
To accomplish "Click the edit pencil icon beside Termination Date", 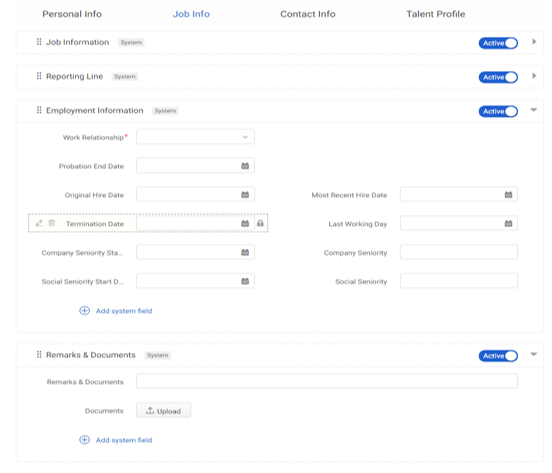I will [39, 223].
